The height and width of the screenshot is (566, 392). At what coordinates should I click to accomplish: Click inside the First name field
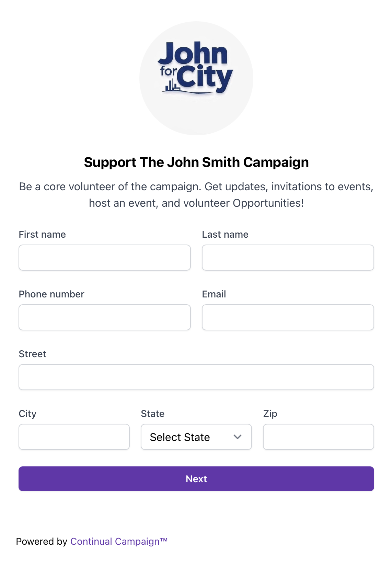[104, 258]
